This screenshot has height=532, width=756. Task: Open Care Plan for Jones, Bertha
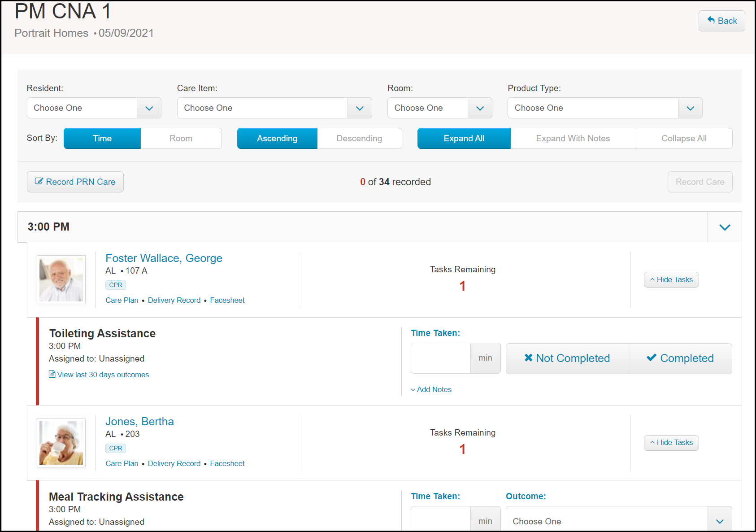(122, 463)
